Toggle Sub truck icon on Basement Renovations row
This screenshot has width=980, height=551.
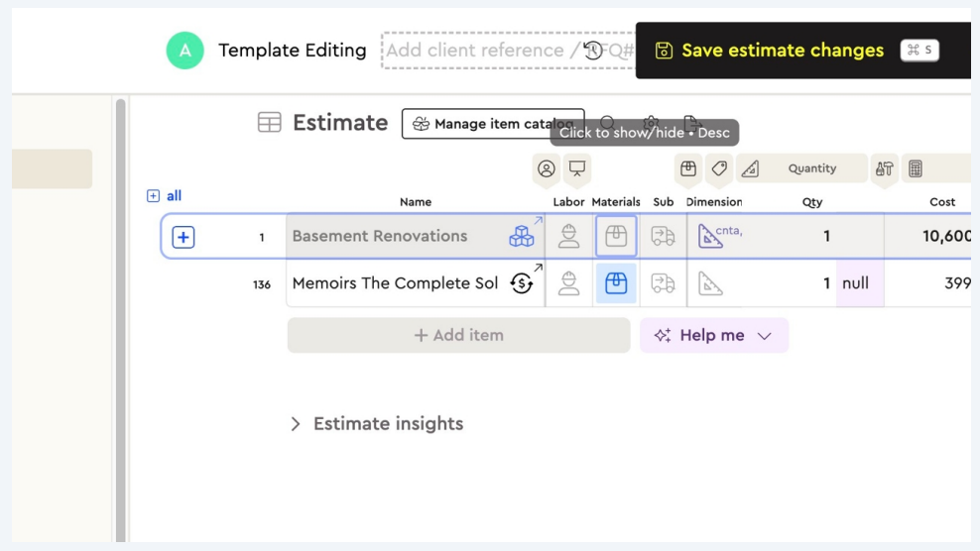(663, 236)
